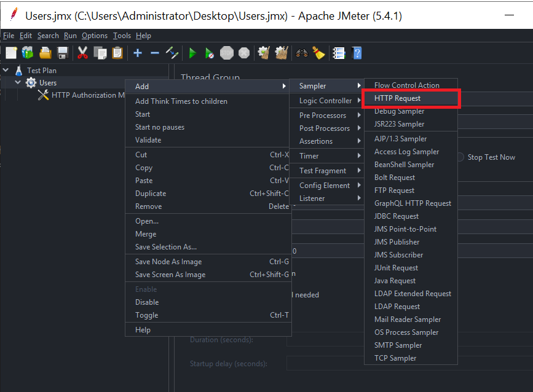Click the Collapse All minus icon
This screenshot has width=533, height=392.
click(155, 53)
